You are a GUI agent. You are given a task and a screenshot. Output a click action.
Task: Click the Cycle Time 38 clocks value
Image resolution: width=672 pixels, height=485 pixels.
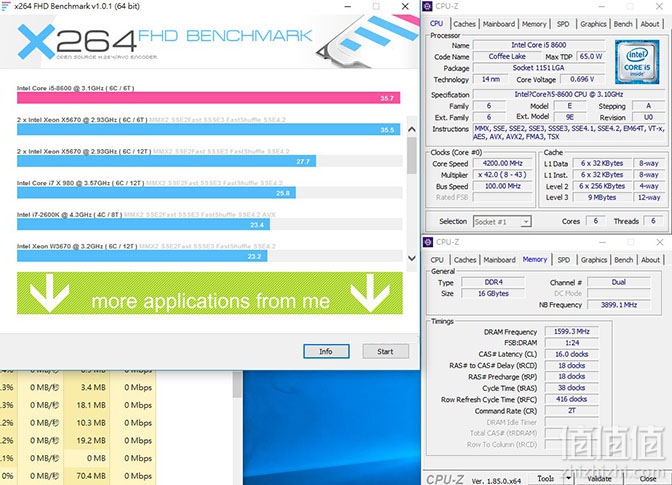point(571,388)
